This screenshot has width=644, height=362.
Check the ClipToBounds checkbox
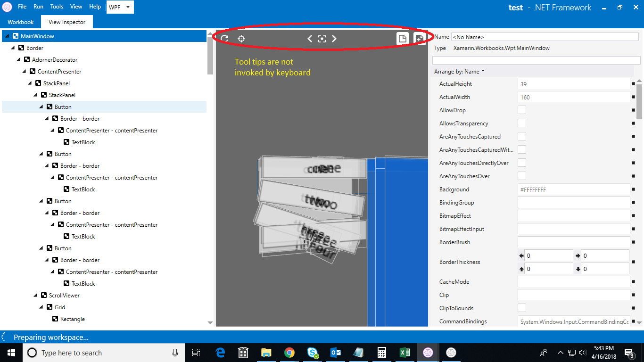click(522, 308)
